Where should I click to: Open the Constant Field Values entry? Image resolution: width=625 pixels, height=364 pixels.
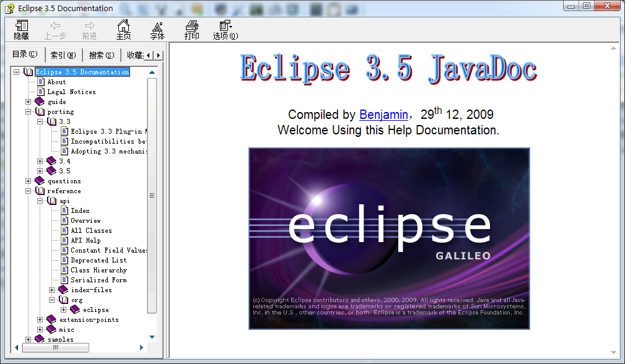[x=109, y=250]
